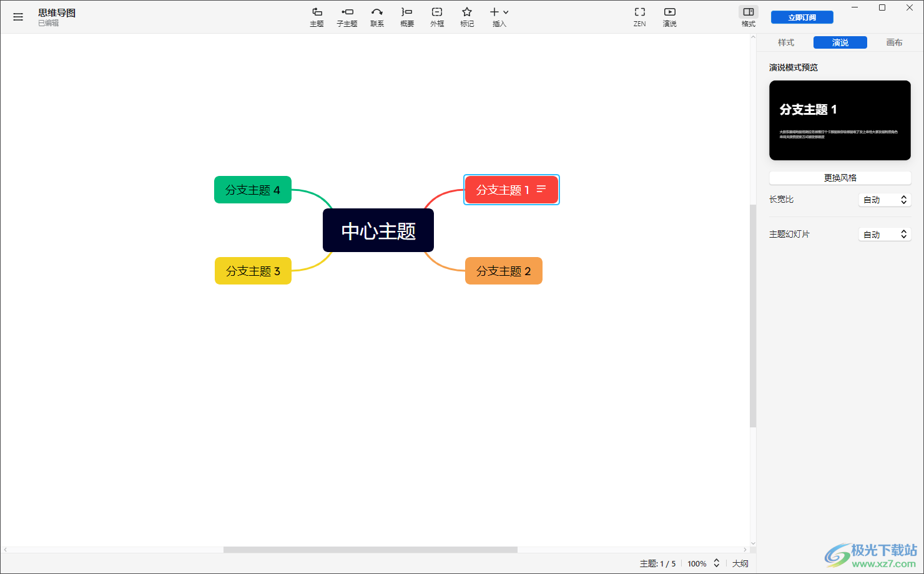Select the 分支主题 3 node
The image size is (924, 574).
(253, 271)
